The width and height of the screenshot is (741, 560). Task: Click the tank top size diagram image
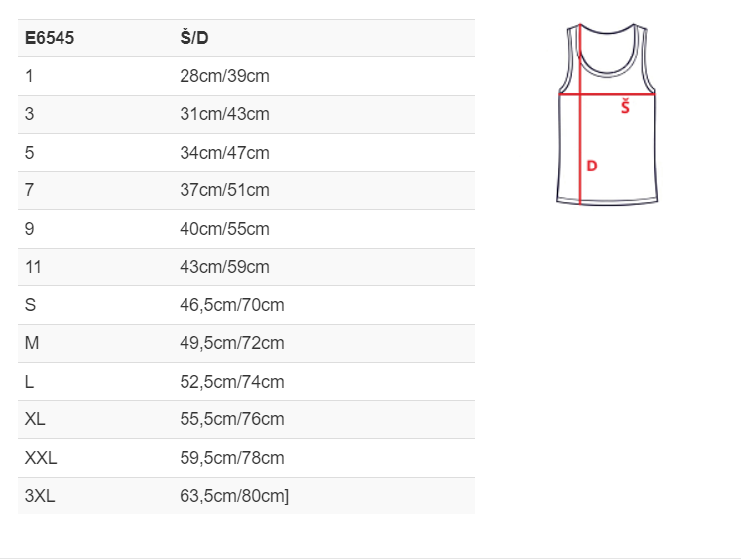(x=607, y=114)
